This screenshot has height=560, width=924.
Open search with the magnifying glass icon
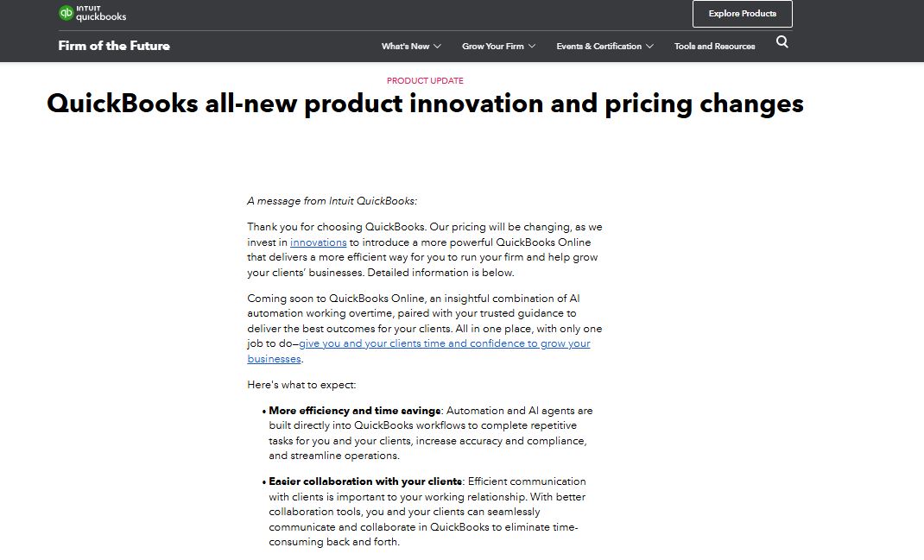[782, 41]
